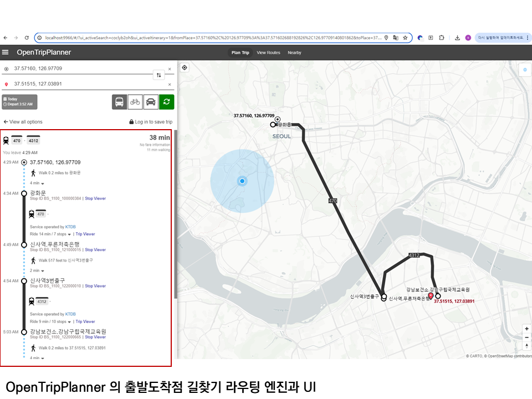Click the 4312 route label on map
This screenshot has width=532, height=399.
[x=414, y=255]
